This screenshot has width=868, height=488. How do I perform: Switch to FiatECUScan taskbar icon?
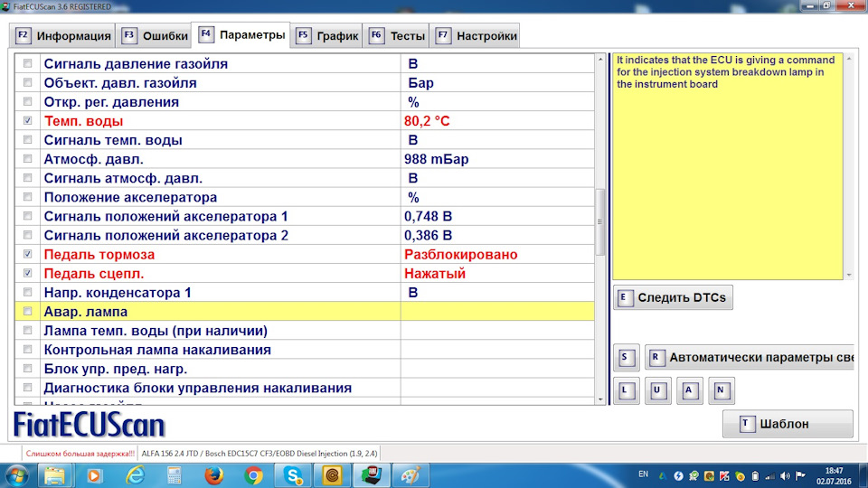pos(372,476)
